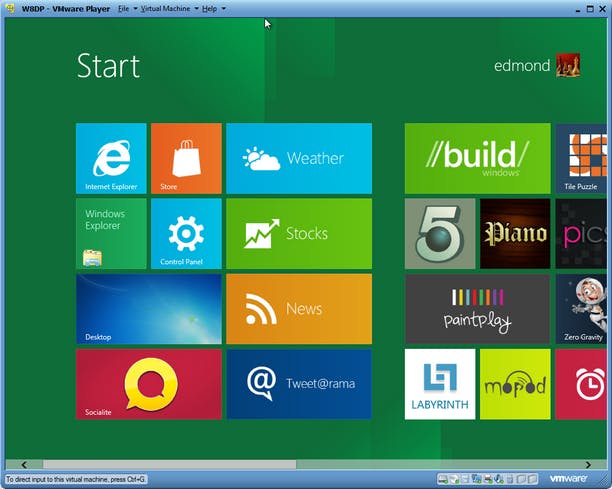Launch the Tweet@rama tile

(299, 384)
